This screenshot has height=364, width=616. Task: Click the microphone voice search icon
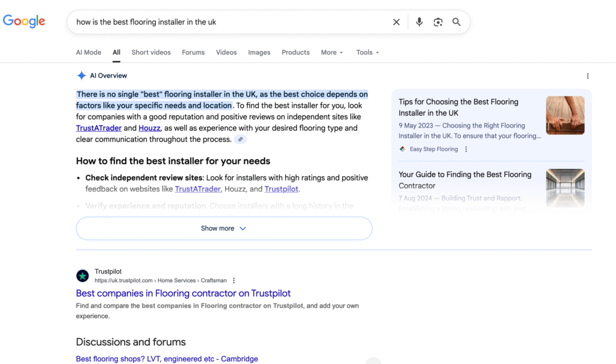click(x=419, y=22)
